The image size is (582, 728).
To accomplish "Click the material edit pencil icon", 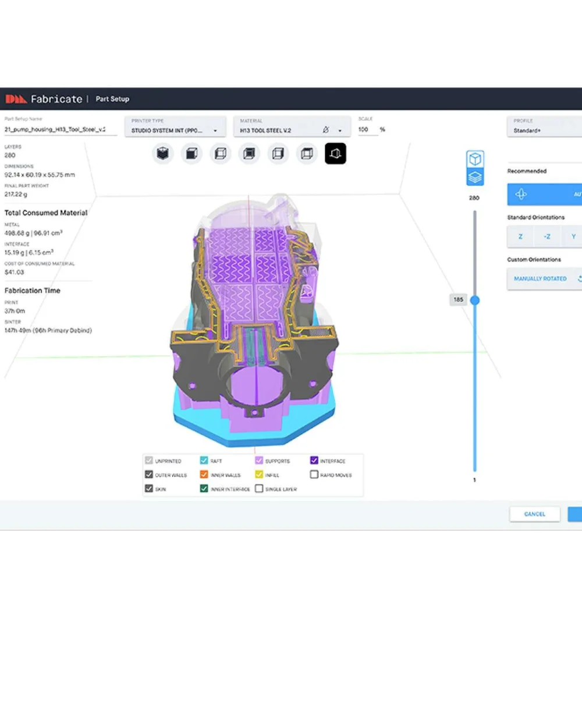I will click(x=327, y=129).
